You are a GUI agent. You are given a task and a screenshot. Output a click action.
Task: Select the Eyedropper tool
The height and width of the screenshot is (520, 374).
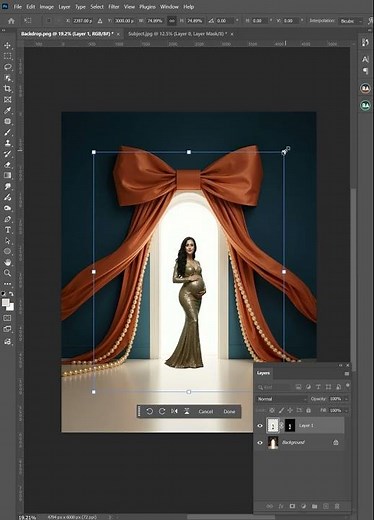[7, 110]
